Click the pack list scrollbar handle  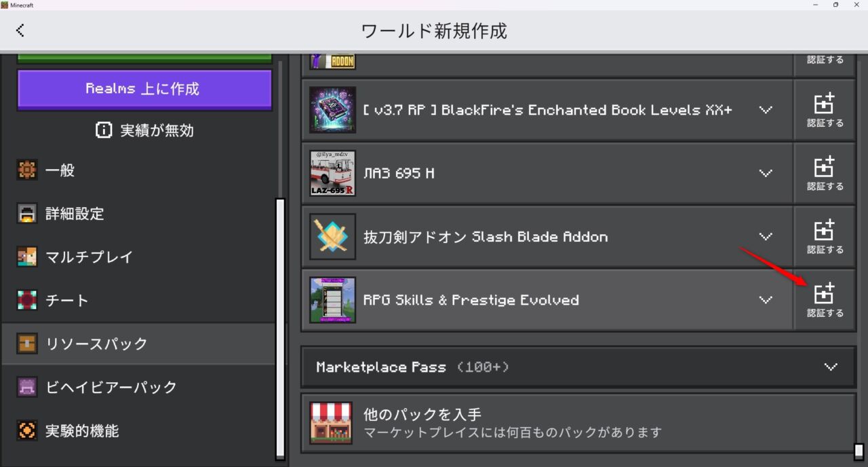[859, 451]
